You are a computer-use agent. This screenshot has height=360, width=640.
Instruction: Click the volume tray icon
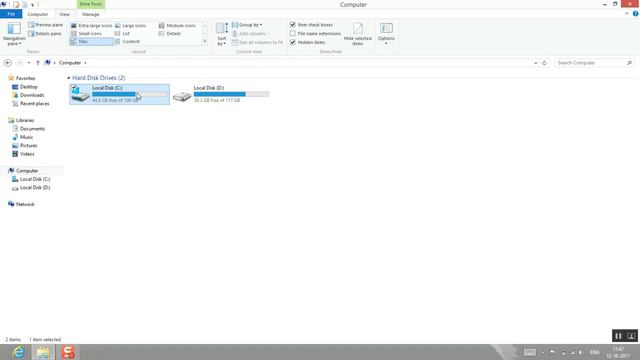[x=580, y=352]
